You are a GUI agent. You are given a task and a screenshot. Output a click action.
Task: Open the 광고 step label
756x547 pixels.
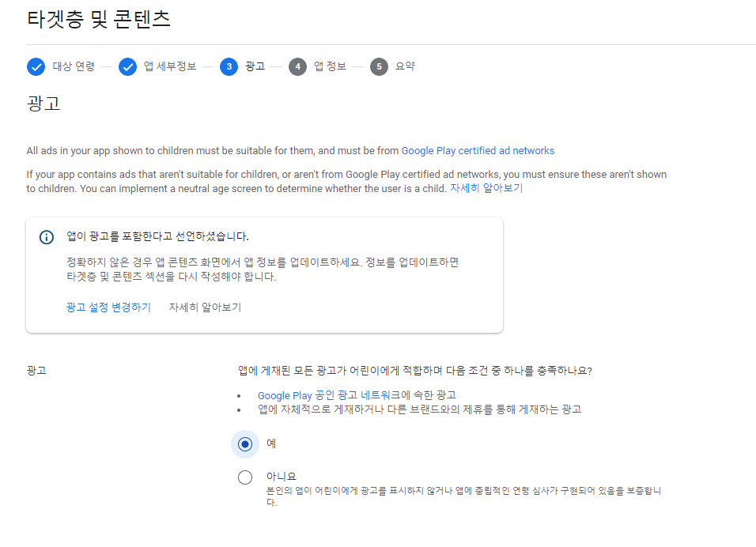[255, 66]
